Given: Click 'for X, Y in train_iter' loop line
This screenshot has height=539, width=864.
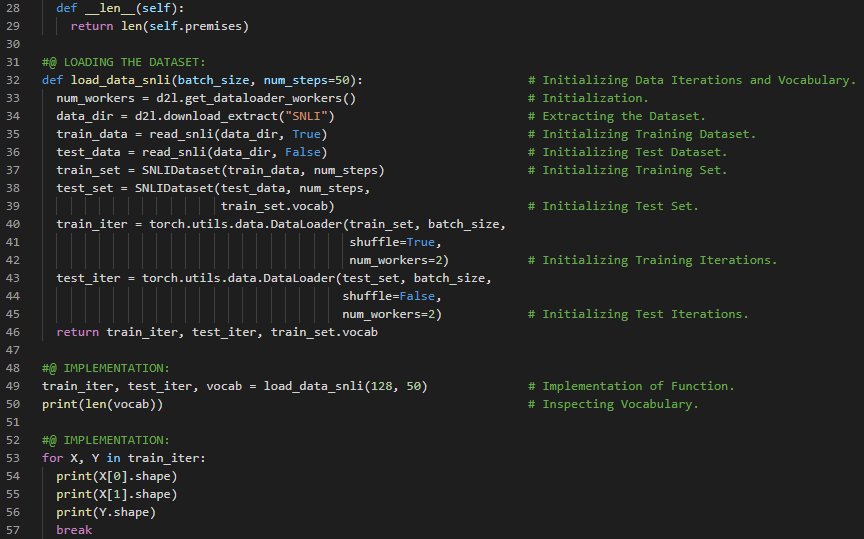Looking at the screenshot, I should [123, 458].
